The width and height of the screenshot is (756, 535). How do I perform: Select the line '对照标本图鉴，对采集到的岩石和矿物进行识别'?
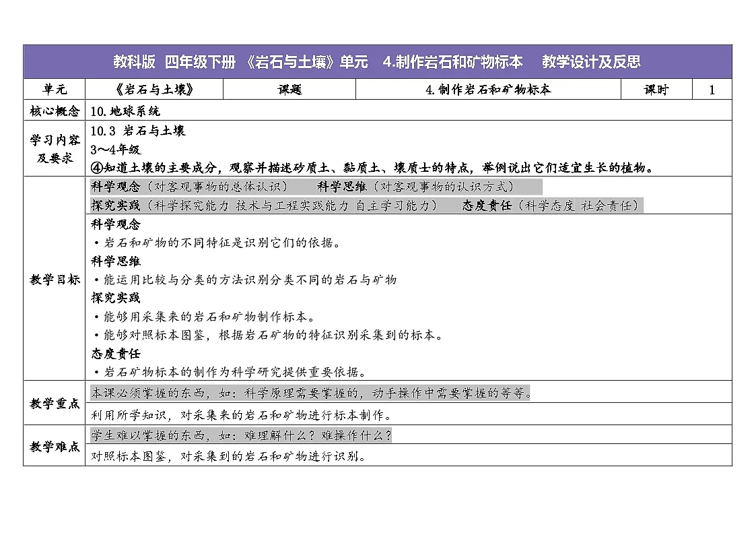tap(229, 456)
